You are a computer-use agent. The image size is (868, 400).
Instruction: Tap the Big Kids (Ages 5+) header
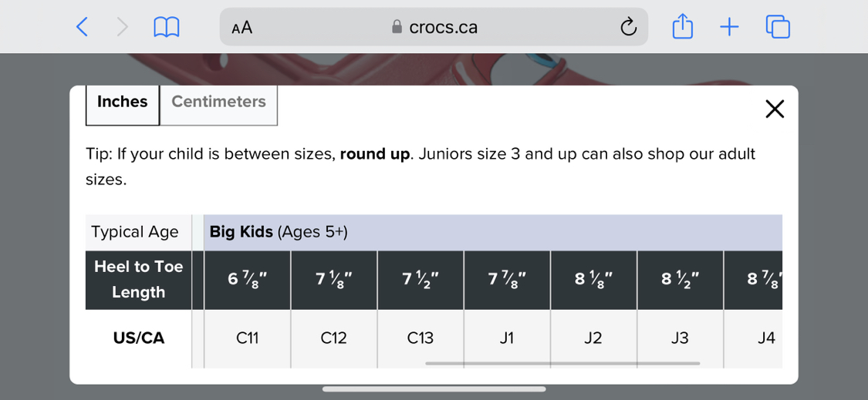[x=279, y=232]
